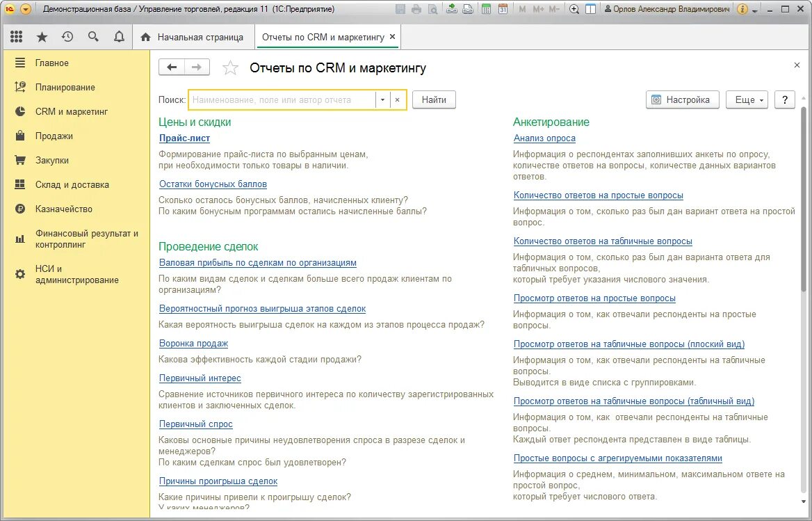Open the calculator icon in title bar
The image size is (812, 521).
coord(486,9)
